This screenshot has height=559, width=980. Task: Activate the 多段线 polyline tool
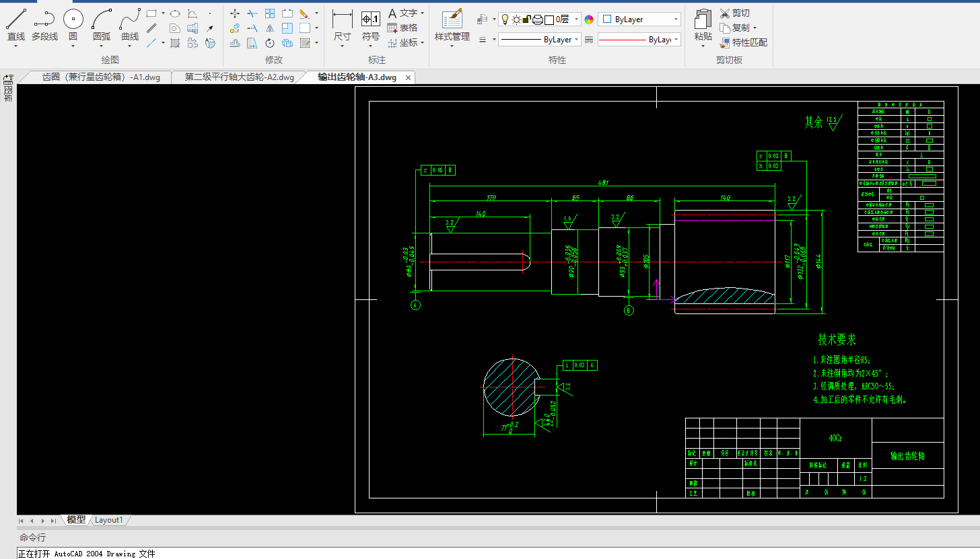coord(44,26)
